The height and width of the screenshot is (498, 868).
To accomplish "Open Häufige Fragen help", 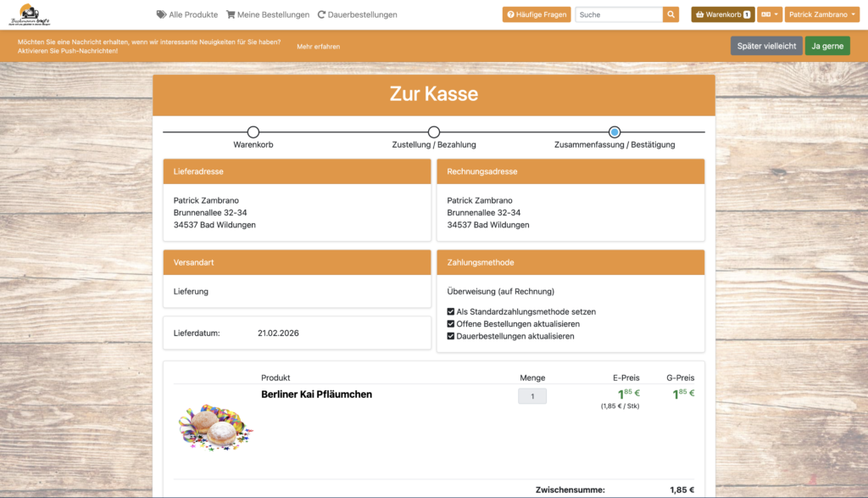I will coord(537,14).
